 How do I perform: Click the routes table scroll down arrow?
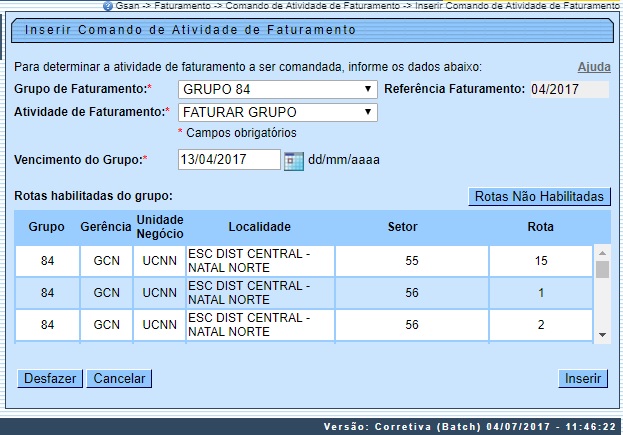602,335
